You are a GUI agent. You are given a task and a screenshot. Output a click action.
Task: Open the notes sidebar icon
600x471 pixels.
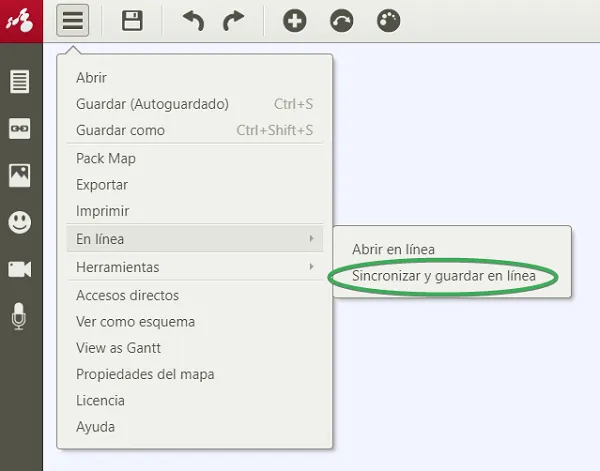click(x=20, y=81)
